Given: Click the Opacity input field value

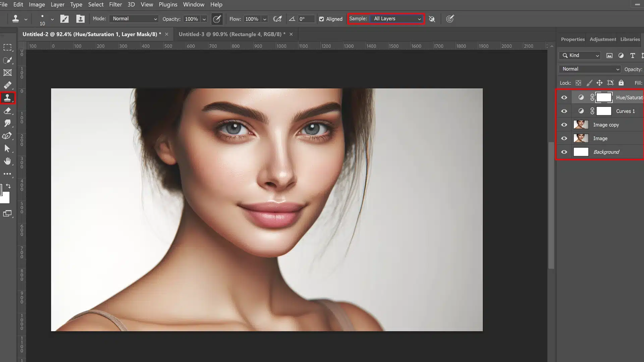Looking at the screenshot, I should [192, 18].
